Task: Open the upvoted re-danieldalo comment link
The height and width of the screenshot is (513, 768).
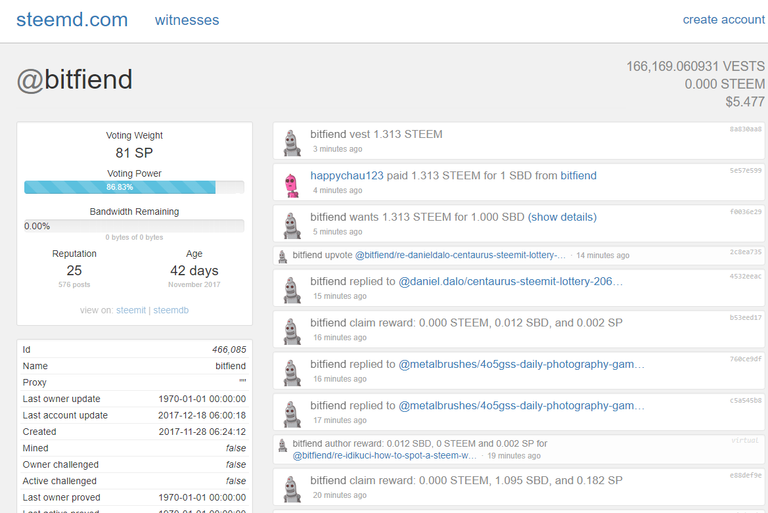Action: (460, 256)
